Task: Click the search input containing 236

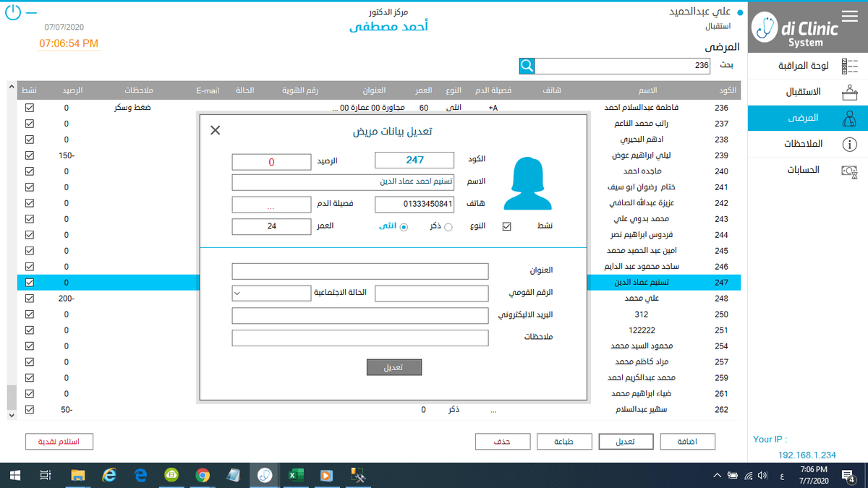Action: (624, 66)
